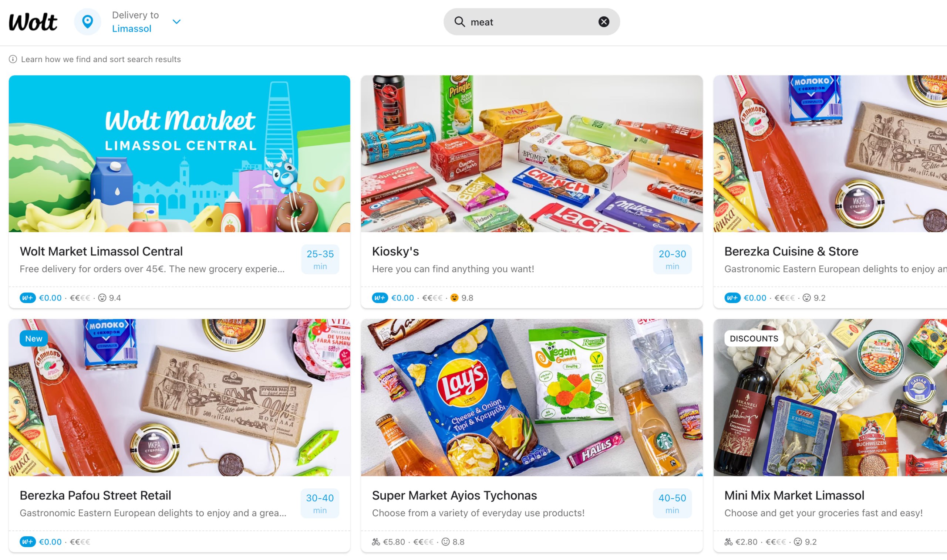Click the meat search input field
This screenshot has width=947, height=560.
point(532,22)
